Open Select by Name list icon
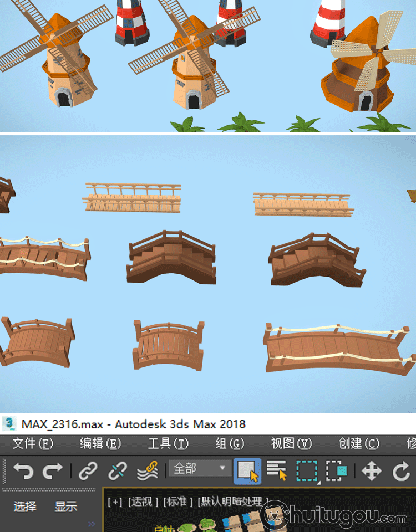Screen dimensions: 416x532 pyautogui.click(x=276, y=471)
